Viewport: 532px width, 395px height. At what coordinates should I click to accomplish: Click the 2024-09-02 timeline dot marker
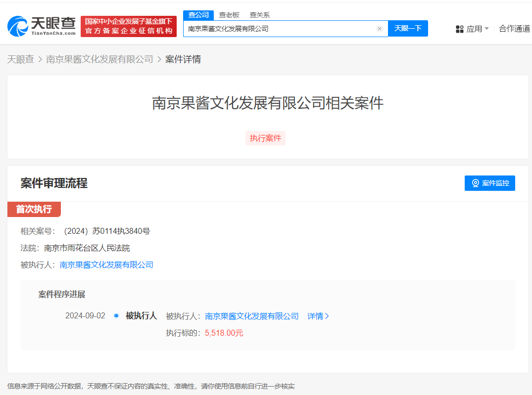[x=116, y=315]
